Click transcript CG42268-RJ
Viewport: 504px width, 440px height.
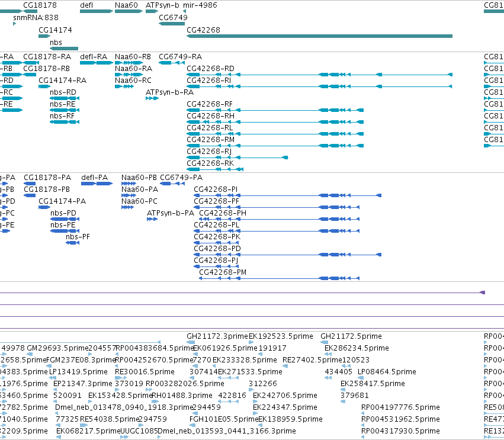click(x=237, y=158)
